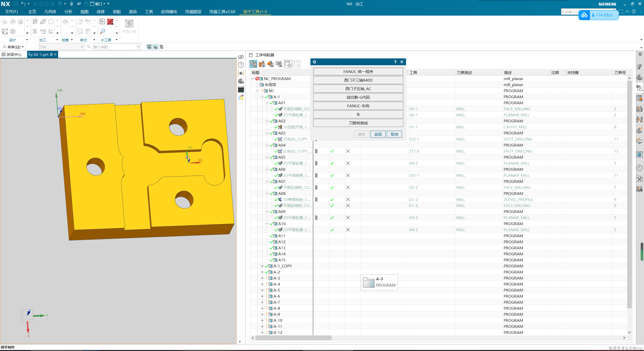The width and height of the screenshot is (644, 351).
Task: Choose FANUC-单一程序 post processor button
Action: [x=358, y=72]
